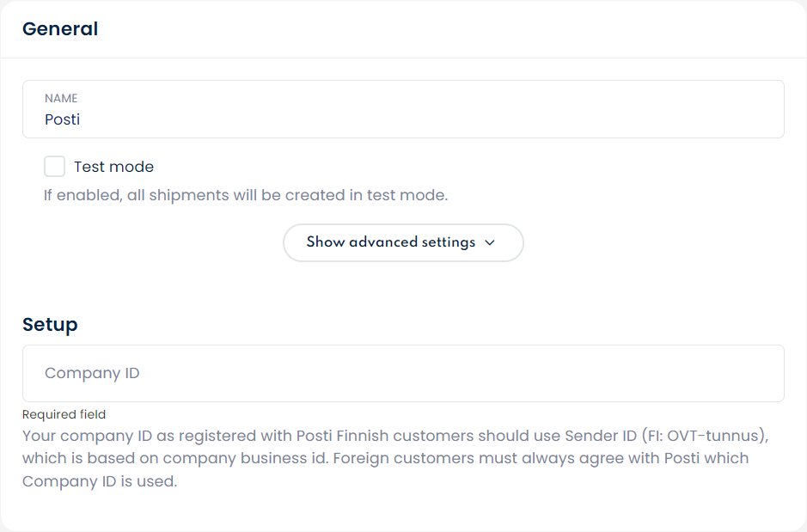Click the "Show advanced settings" label text
This screenshot has width=807, height=532.
[390, 242]
